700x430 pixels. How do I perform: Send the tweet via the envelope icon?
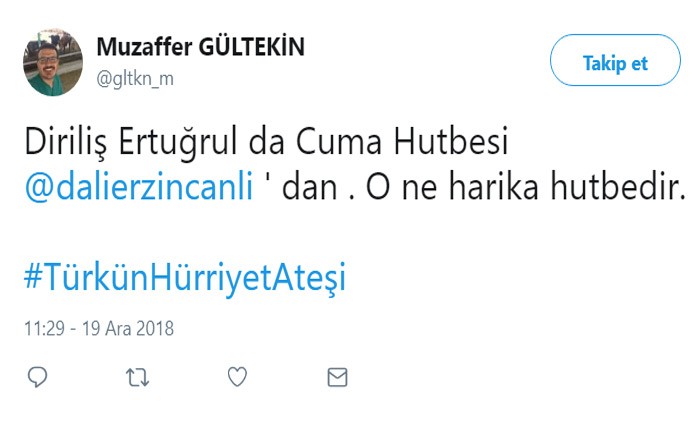pos(337,377)
